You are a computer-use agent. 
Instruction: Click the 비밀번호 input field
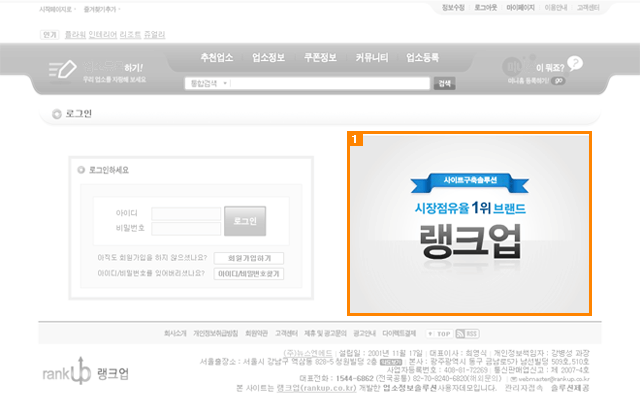[186, 229]
